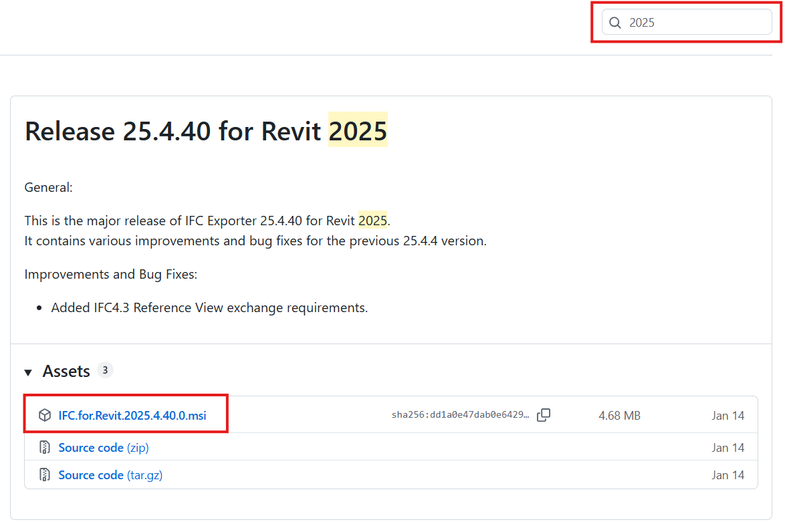Click the 'General:' label text
The image size is (787, 532).
pyautogui.click(x=49, y=187)
